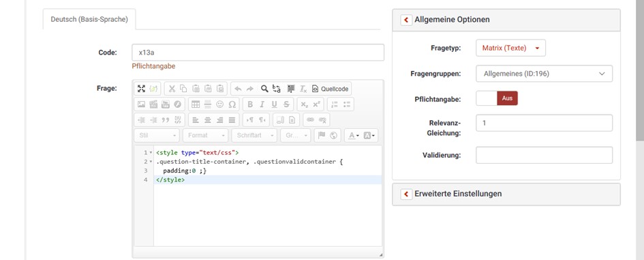Open the Fragengruppen Allgemeines (ID:196) dropdown

point(545,74)
